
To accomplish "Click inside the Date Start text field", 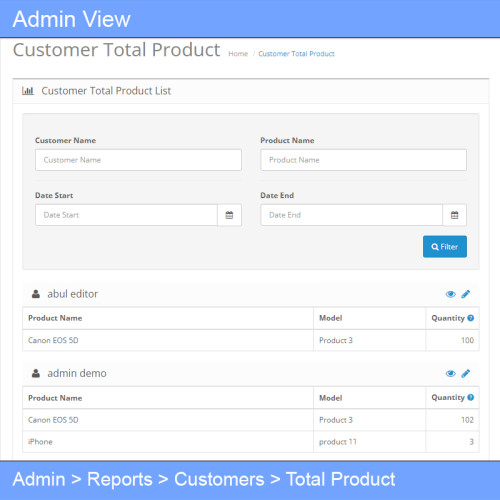I will (126, 215).
